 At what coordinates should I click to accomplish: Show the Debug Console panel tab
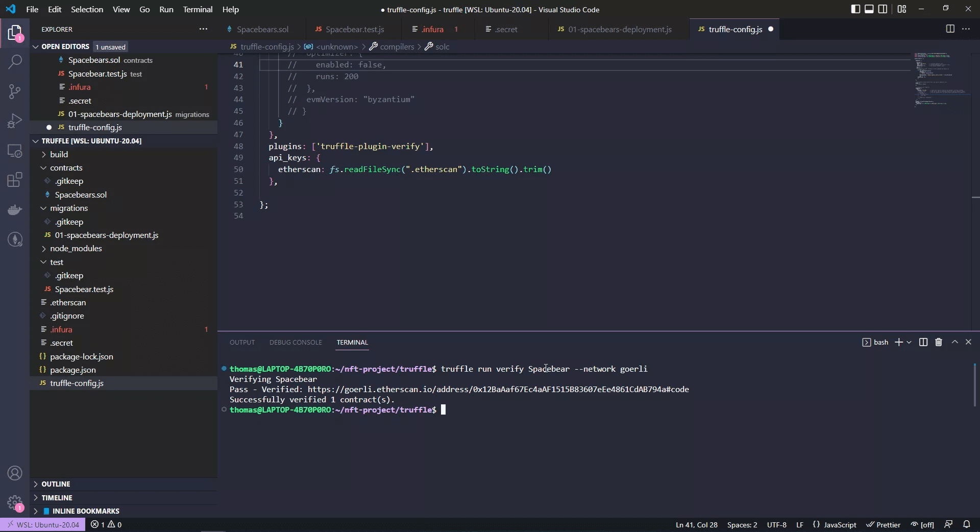click(296, 342)
